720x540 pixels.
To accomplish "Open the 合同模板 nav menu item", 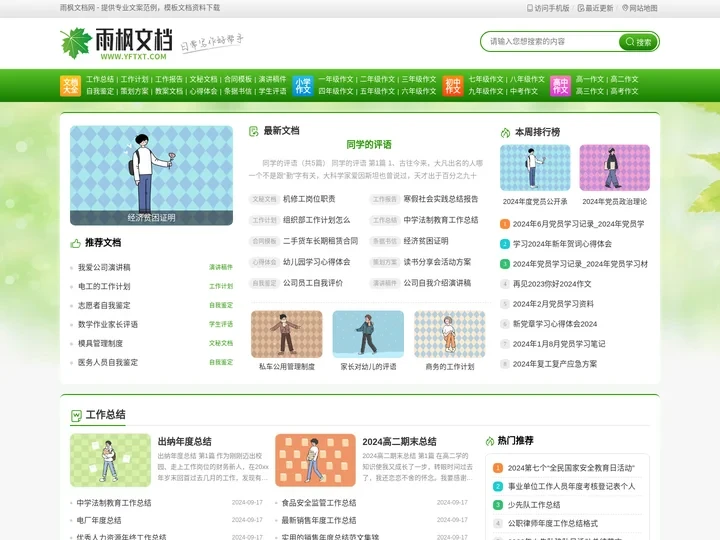I will pyautogui.click(x=238, y=79).
